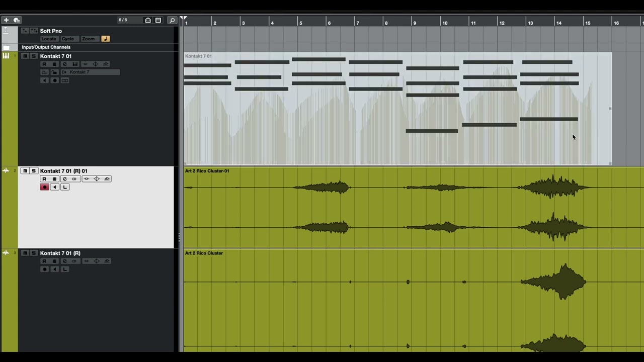Click the Add Track plus button

[x=6, y=20]
